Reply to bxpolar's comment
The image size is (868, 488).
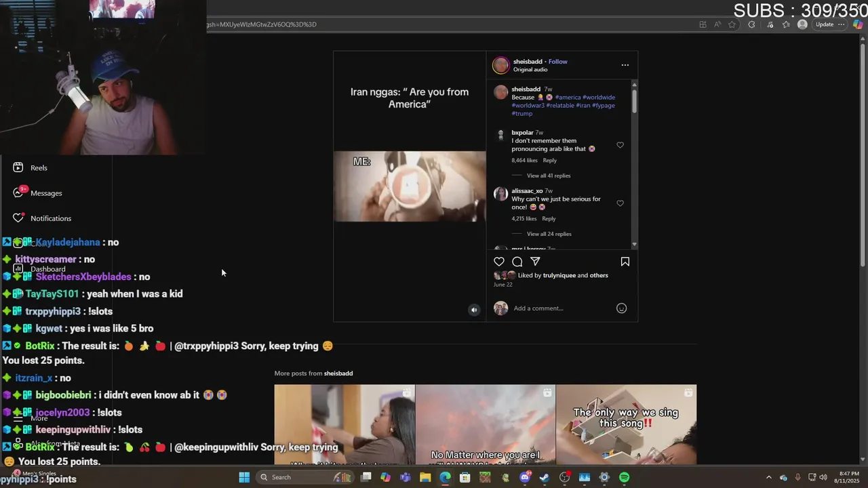pos(550,161)
